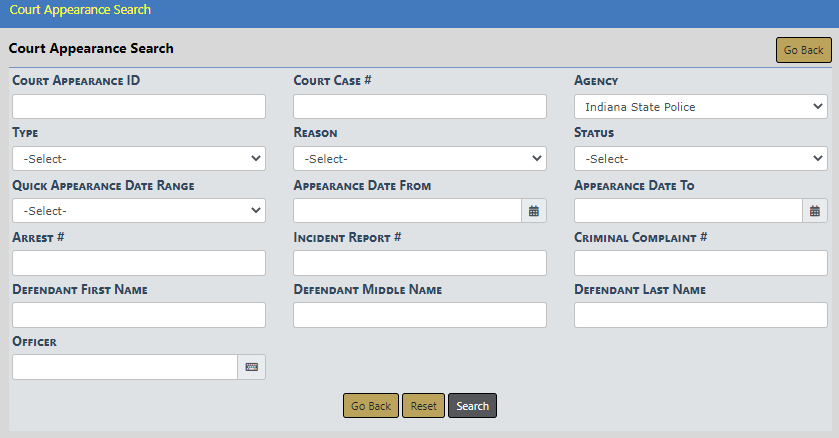Image resolution: width=839 pixels, height=438 pixels.
Task: Focus the Criminal Complaint # field
Action: [x=700, y=263]
